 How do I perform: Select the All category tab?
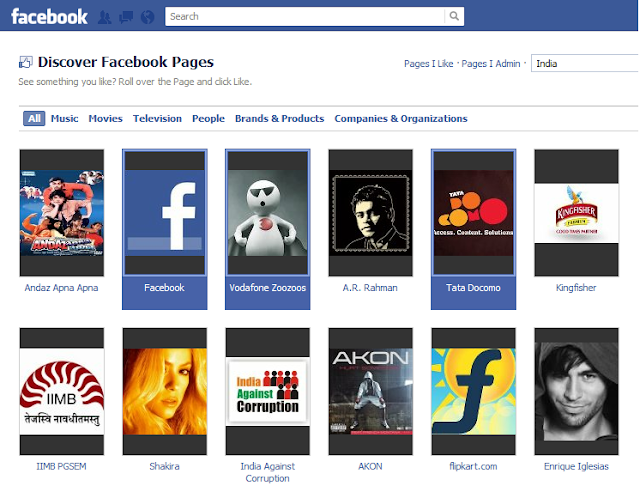(34, 118)
